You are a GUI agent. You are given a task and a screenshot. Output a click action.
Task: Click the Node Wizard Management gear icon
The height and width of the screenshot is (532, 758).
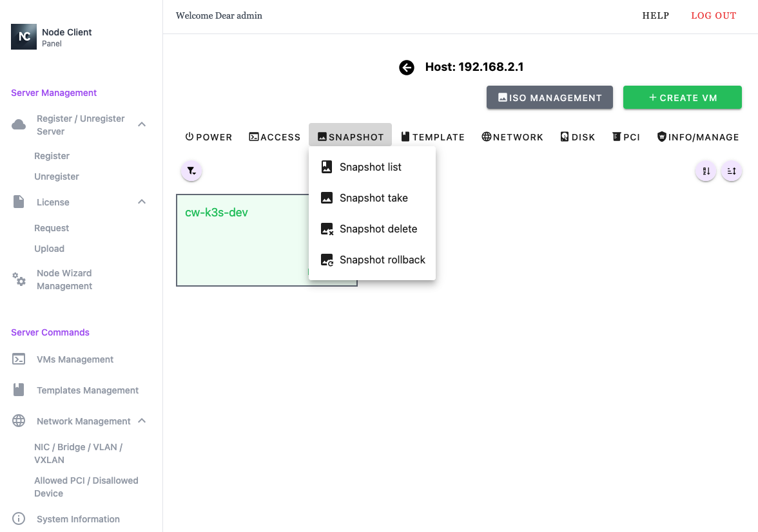pos(19,280)
